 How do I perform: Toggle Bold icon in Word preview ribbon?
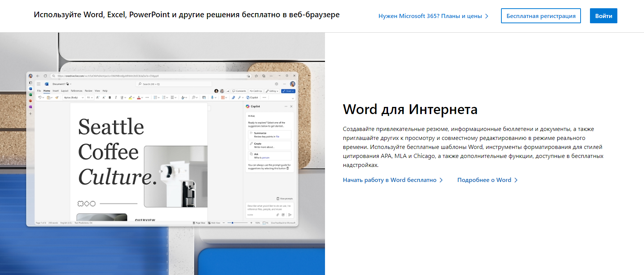click(x=110, y=98)
